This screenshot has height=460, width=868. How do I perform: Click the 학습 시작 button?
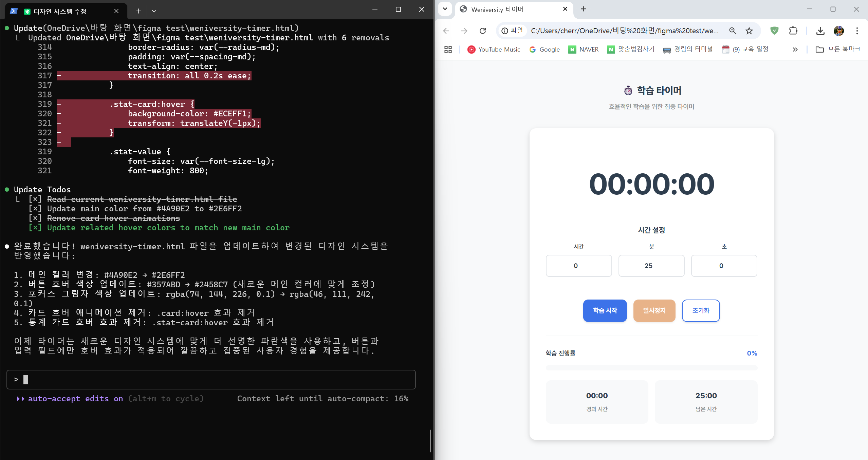click(x=605, y=310)
